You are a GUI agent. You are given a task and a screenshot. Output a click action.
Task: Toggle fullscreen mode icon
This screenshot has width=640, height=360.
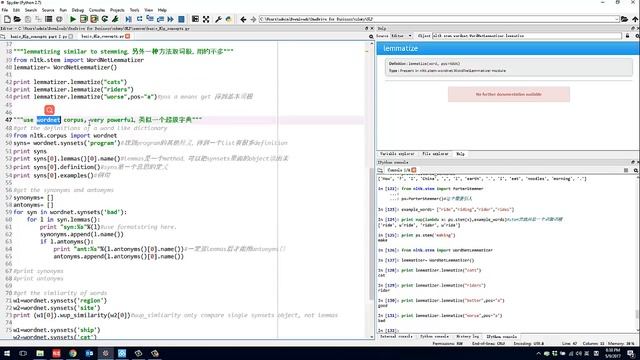(x=206, y=19)
